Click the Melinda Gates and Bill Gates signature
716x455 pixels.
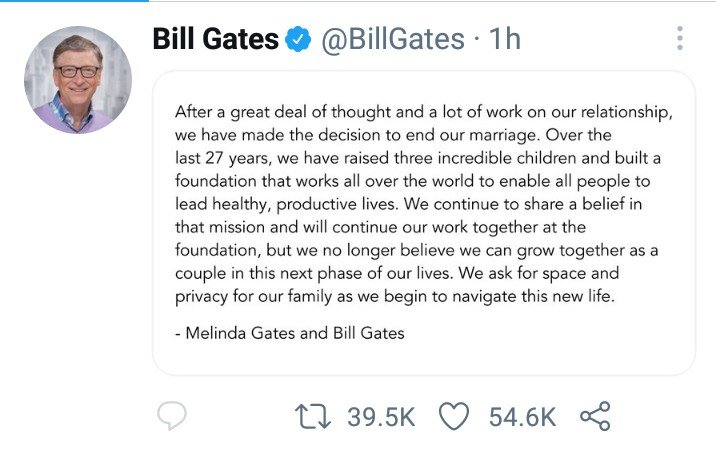tap(289, 333)
